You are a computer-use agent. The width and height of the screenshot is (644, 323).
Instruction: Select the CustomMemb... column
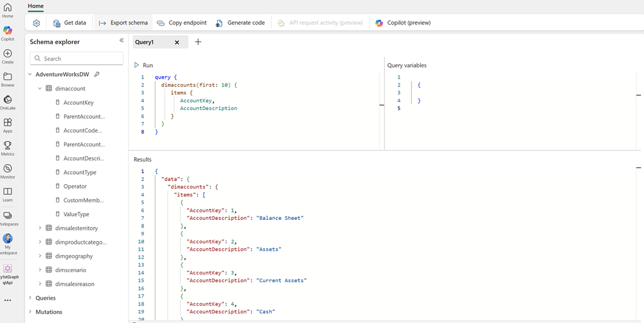pyautogui.click(x=84, y=200)
